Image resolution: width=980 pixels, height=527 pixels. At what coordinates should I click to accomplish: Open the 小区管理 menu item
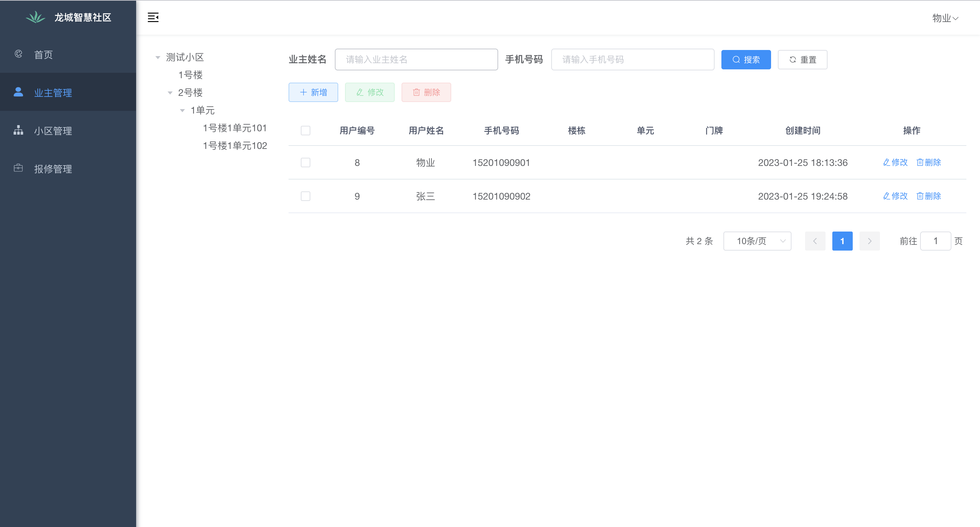tap(68, 131)
